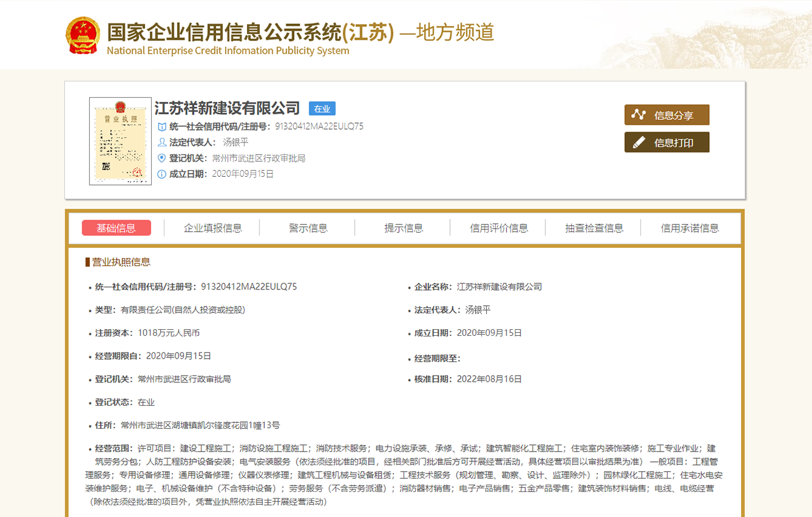Open the business license thumbnail image

pyautogui.click(x=120, y=141)
